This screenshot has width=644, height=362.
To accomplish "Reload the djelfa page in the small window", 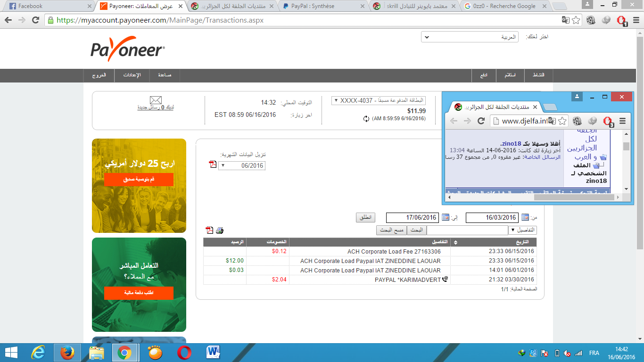I will click(481, 121).
